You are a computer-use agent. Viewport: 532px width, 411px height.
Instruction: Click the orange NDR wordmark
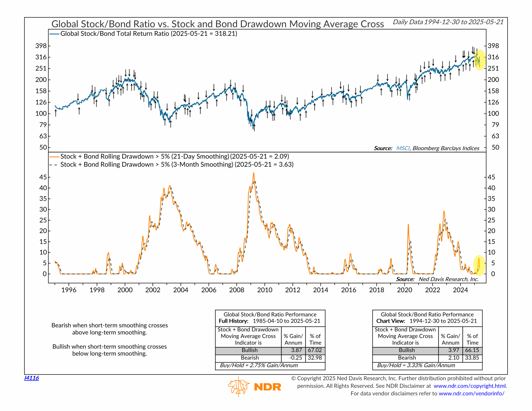pos(267,387)
